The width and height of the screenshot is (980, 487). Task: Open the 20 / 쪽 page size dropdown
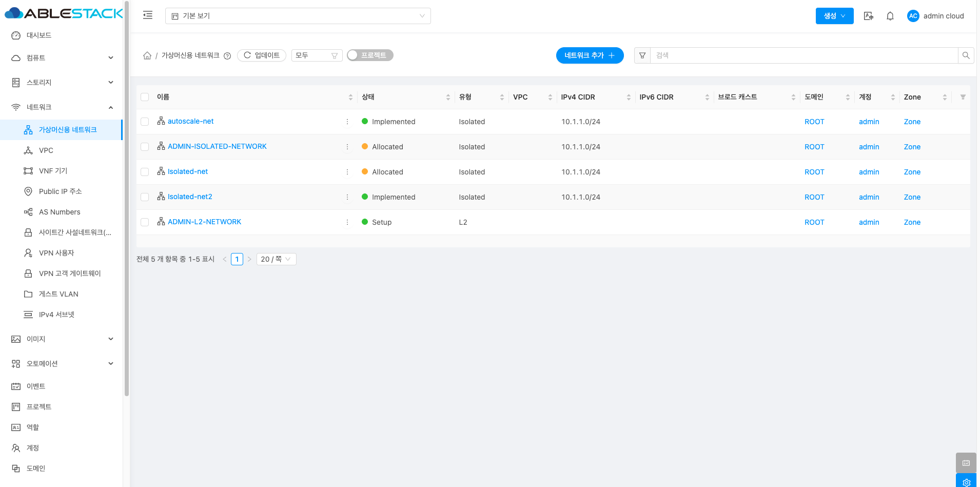pyautogui.click(x=276, y=259)
